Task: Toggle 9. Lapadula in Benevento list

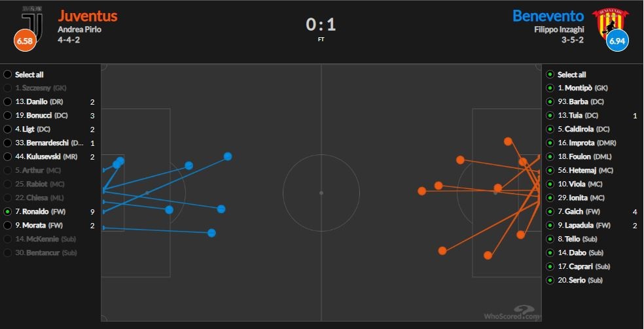Action: click(x=550, y=226)
